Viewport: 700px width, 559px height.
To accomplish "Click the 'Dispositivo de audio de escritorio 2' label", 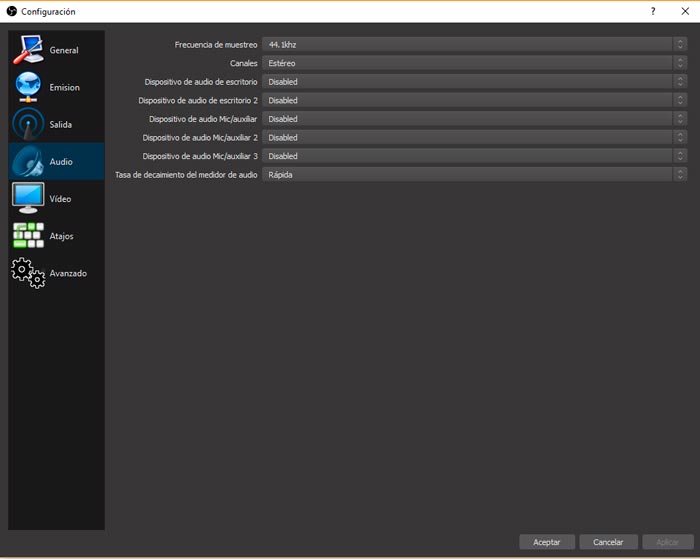I will point(198,100).
